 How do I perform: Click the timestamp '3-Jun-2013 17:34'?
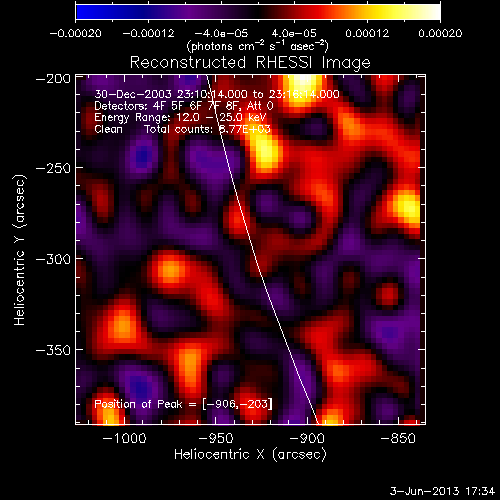443,491
